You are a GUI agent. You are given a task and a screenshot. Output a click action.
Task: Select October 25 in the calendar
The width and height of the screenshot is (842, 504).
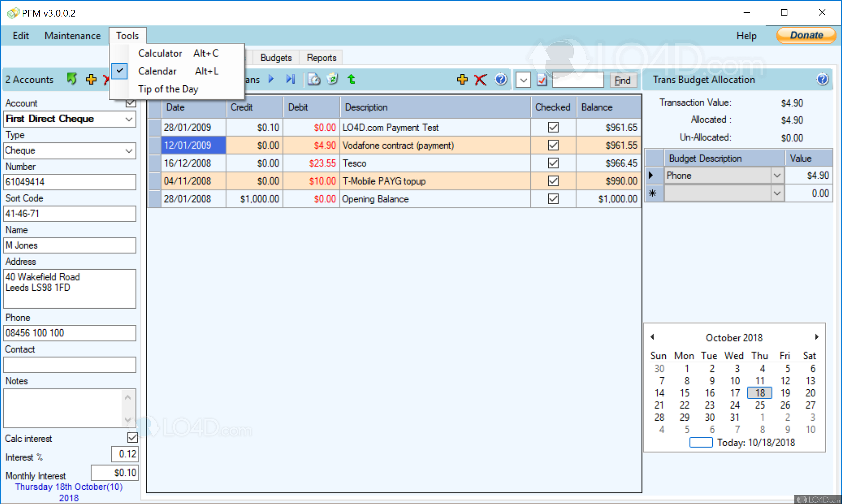pos(759,405)
